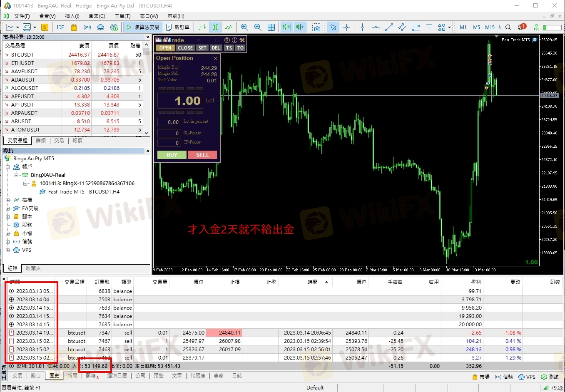Expand the 2023.03.13 balance history row

(x=12, y=291)
